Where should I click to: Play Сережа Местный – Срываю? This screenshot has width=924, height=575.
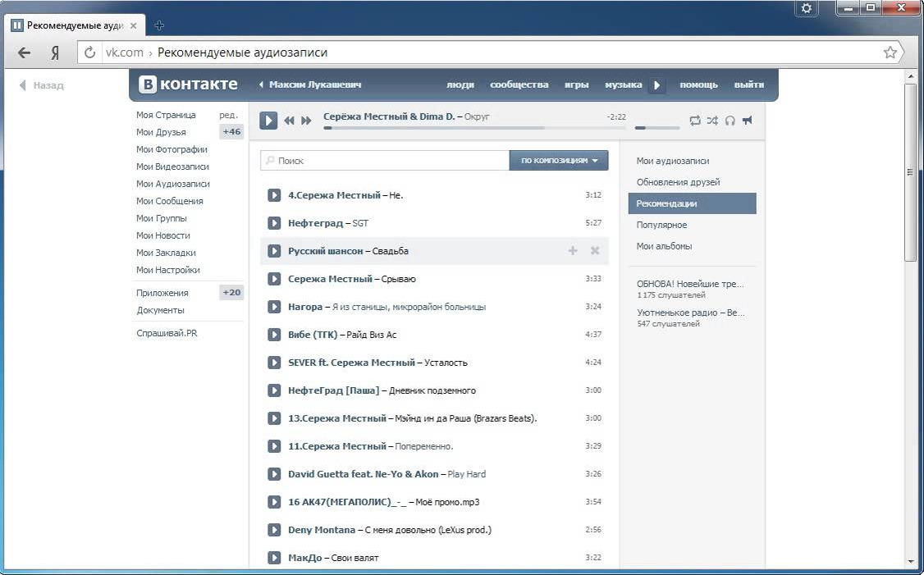274,279
